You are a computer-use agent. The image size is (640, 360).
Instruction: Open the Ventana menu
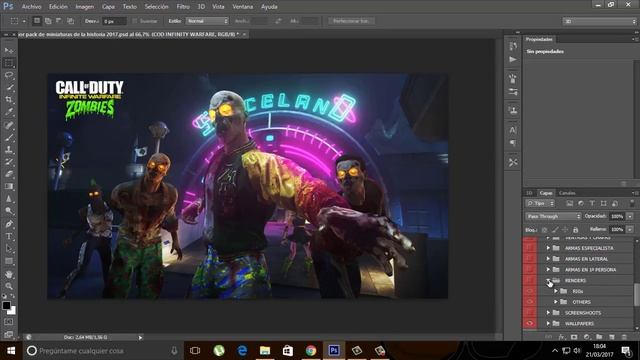[x=242, y=7]
